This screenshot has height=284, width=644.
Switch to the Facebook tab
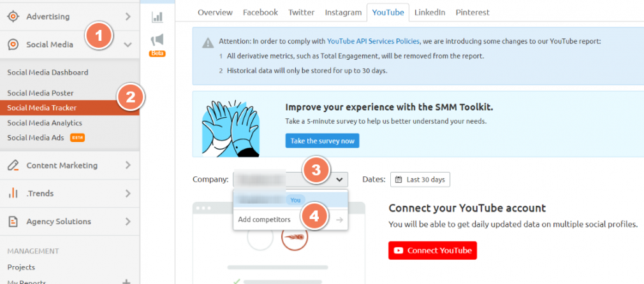coord(260,12)
